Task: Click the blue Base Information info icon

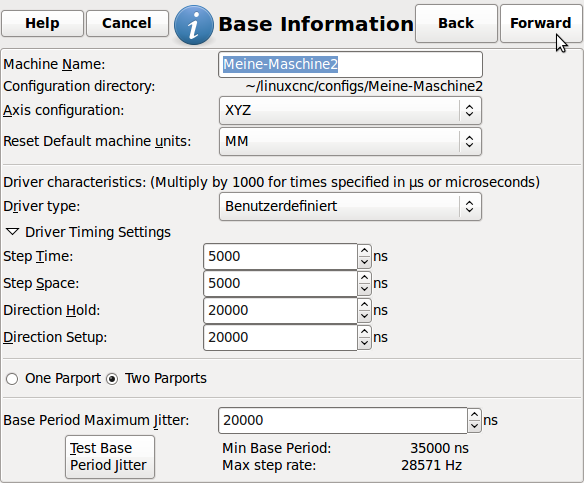Action: click(194, 25)
